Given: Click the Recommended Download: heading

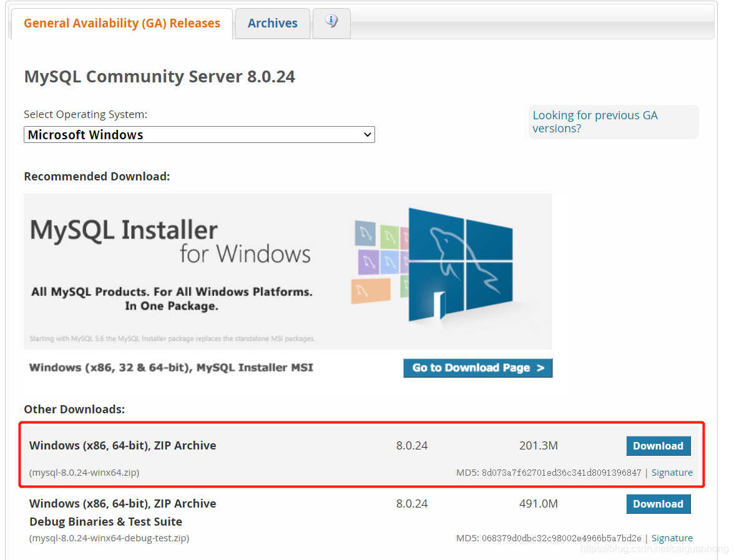Looking at the screenshot, I should pyautogui.click(x=97, y=177).
